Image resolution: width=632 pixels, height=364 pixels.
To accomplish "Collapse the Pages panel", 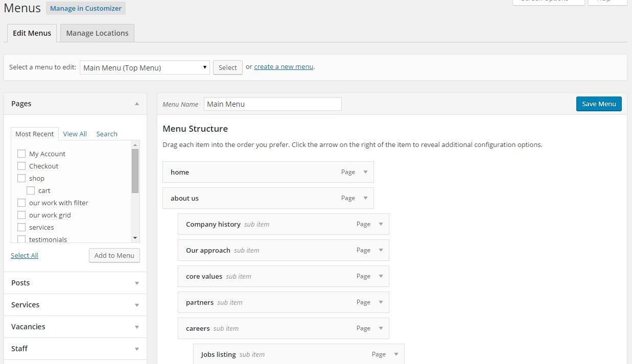I will (136, 104).
